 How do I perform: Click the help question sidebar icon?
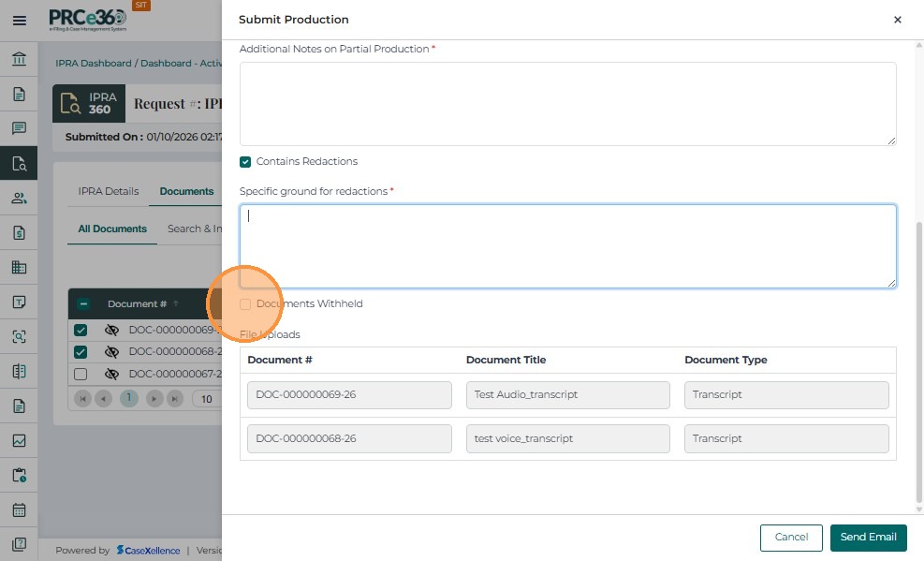19,544
